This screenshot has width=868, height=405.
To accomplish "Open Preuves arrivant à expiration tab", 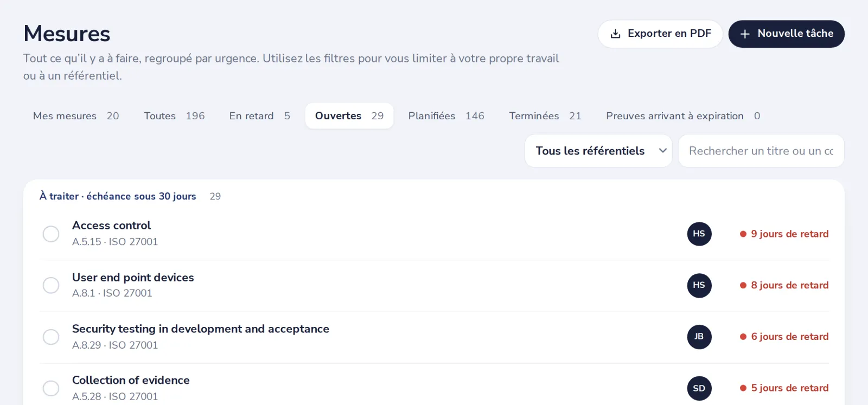I will point(683,116).
